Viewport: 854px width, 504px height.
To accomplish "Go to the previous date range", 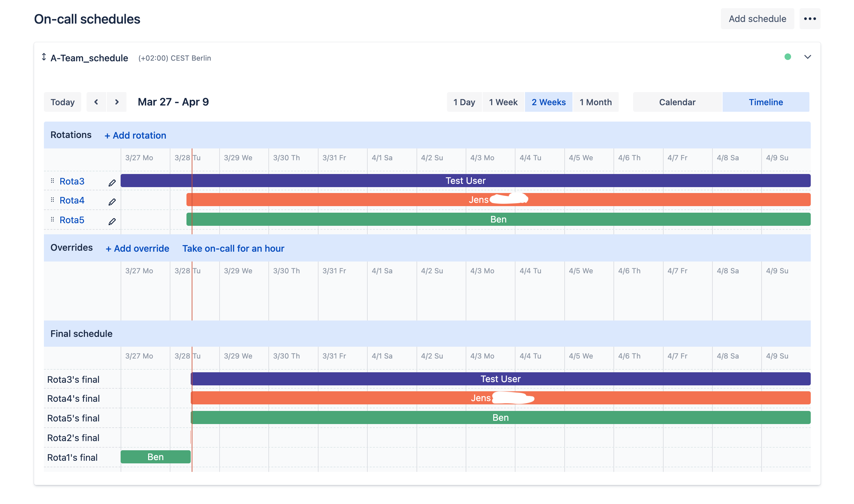I will 96,102.
